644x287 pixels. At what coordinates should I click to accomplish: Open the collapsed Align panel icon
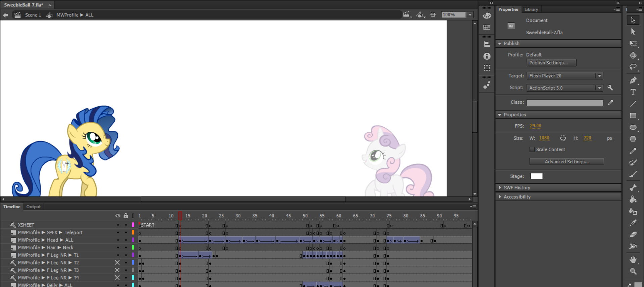[x=487, y=44]
